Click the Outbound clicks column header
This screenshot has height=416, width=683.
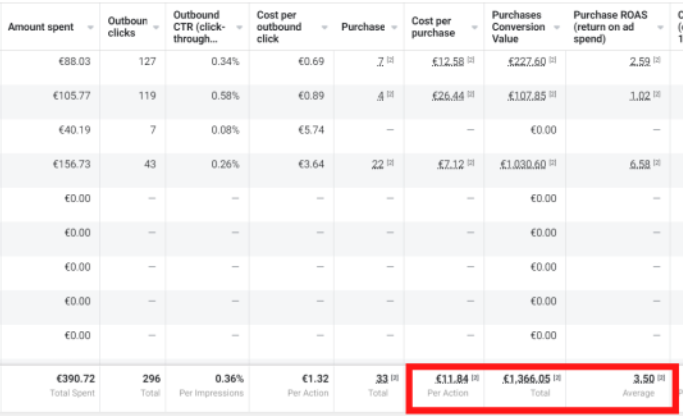[128, 27]
